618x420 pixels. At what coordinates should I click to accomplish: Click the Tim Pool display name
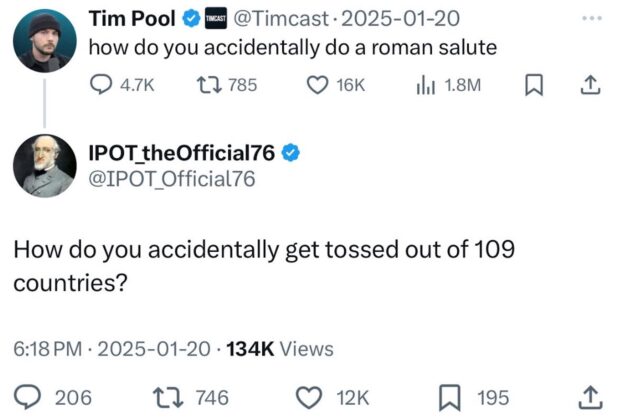131,19
